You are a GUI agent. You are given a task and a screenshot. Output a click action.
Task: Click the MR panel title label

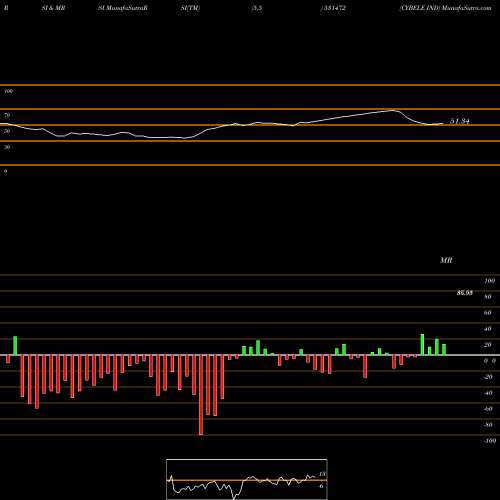(x=446, y=260)
